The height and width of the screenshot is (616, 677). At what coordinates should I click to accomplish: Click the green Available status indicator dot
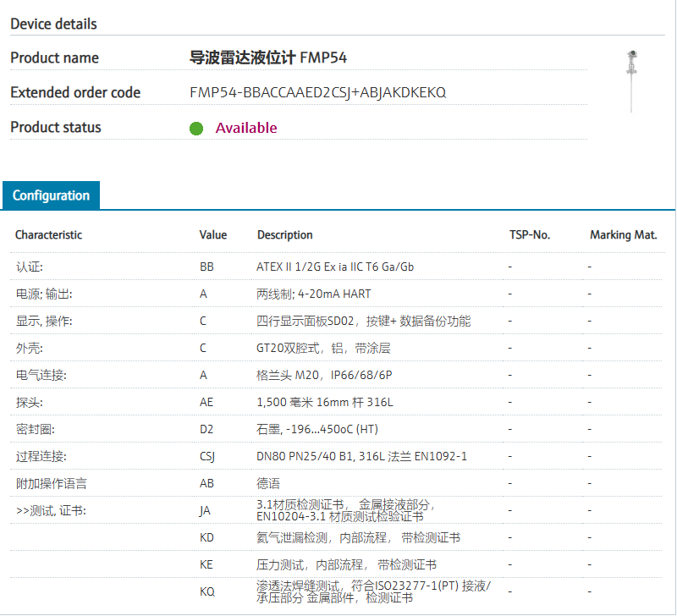[x=196, y=129]
